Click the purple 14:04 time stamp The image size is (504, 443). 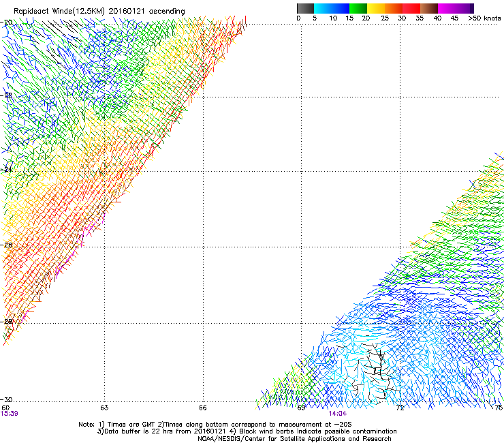click(x=338, y=414)
